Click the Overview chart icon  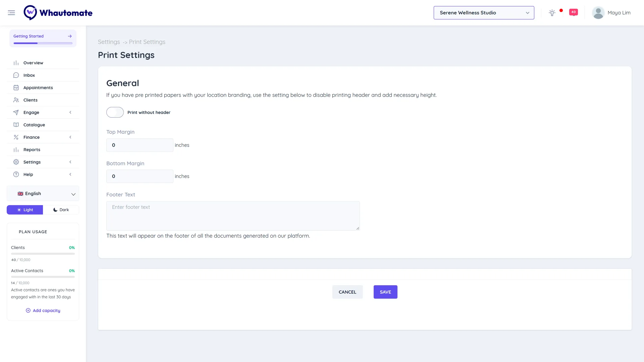pyautogui.click(x=16, y=63)
